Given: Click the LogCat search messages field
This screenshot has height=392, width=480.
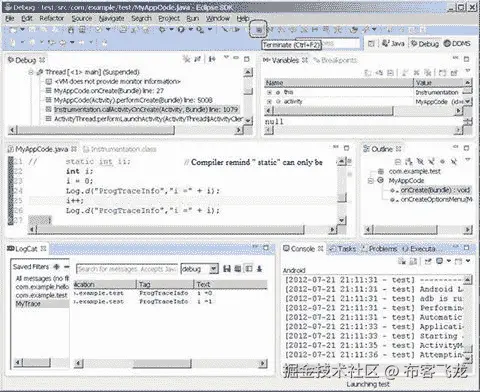Looking at the screenshot, I should [127, 269].
